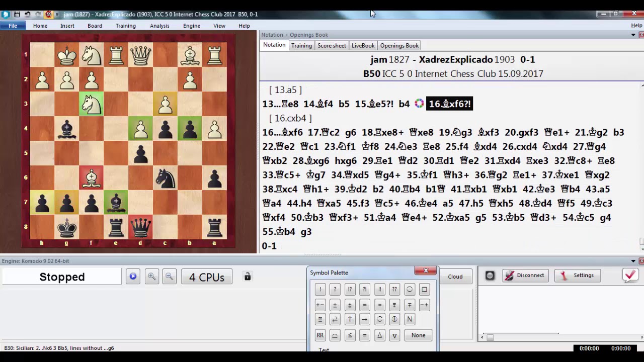Open the quick access toolbar customize dropdown
This screenshot has width=644, height=362.
coord(56,14)
